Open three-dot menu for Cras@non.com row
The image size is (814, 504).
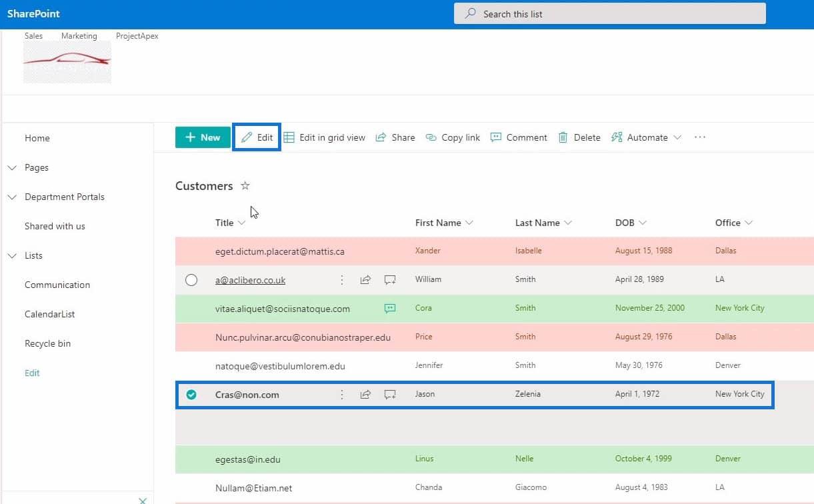342,395
